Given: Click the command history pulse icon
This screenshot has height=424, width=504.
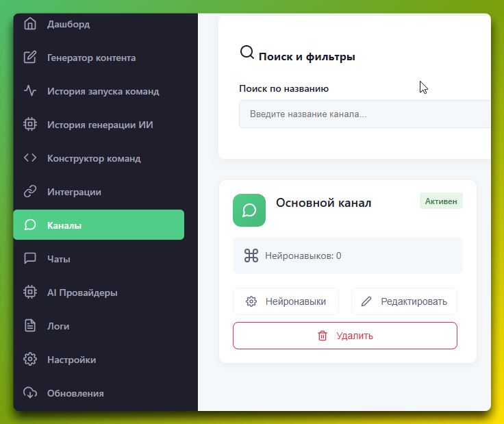Looking at the screenshot, I should (29, 91).
